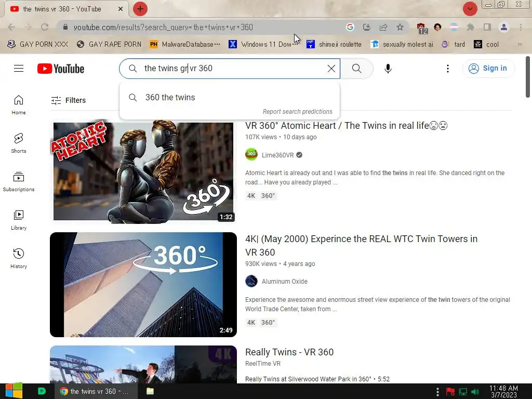Open the WTC Twin Towers VR 360 title
This screenshot has width=532, height=399.
tap(362, 246)
